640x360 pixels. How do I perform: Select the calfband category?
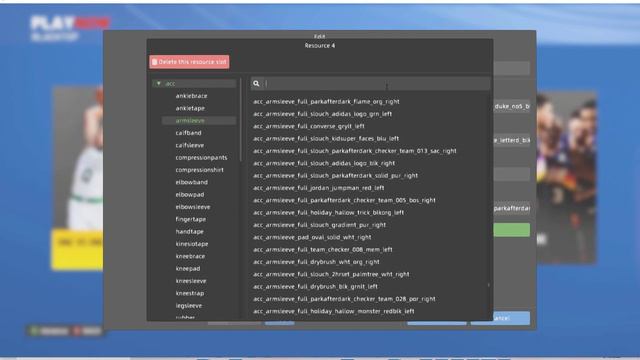(x=188, y=133)
